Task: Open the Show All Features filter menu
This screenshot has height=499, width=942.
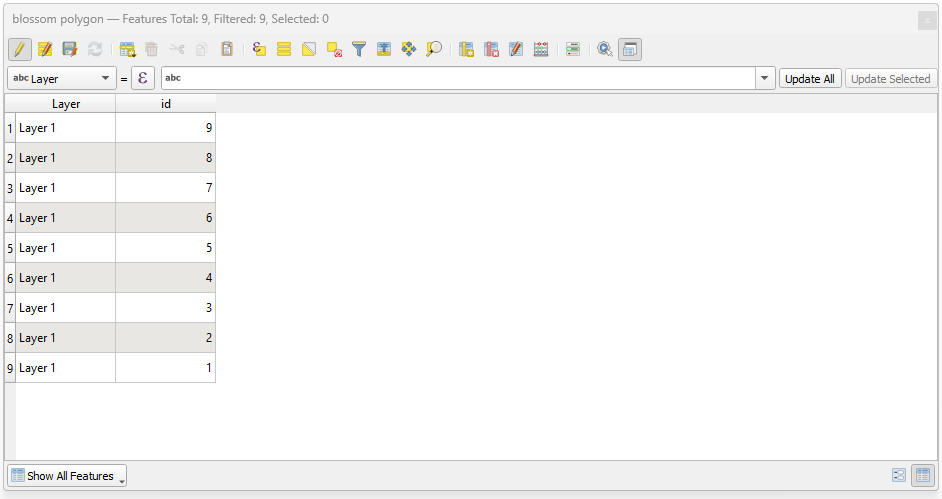Action: [67, 476]
